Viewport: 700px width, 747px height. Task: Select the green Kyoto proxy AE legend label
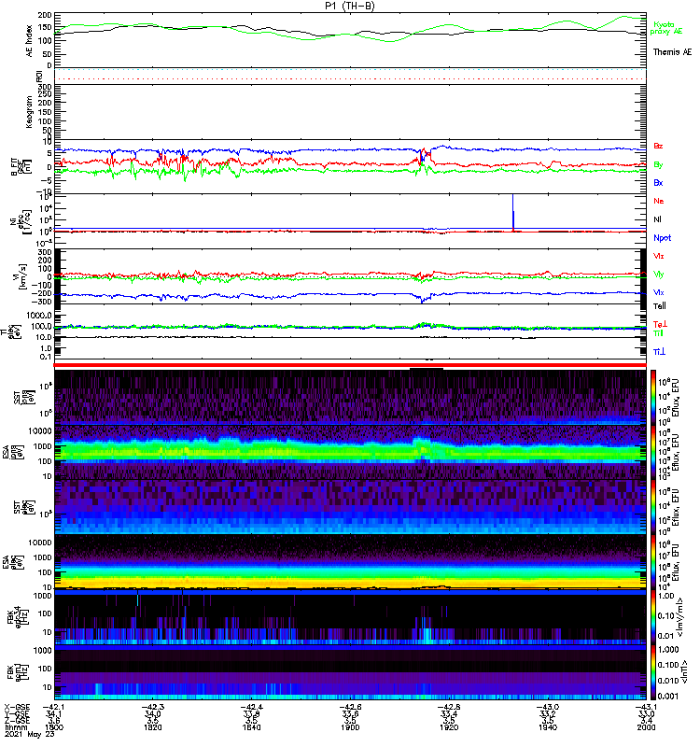click(x=666, y=28)
